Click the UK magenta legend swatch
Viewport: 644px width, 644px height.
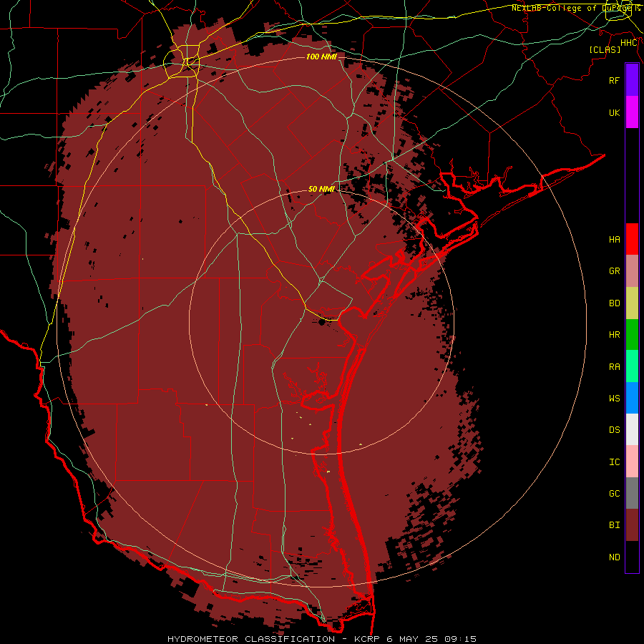[x=632, y=112]
